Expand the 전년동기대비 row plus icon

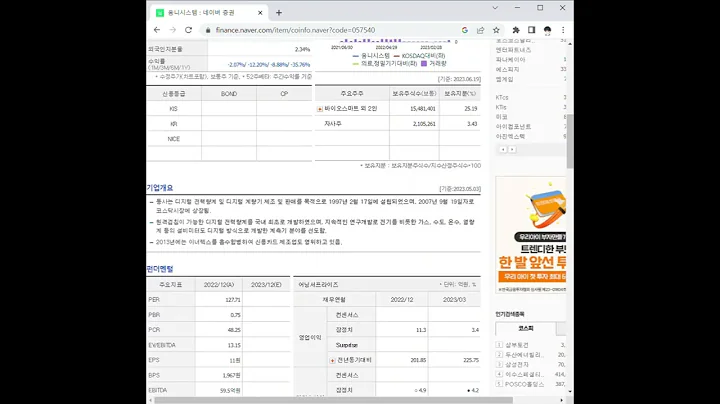[332, 360]
